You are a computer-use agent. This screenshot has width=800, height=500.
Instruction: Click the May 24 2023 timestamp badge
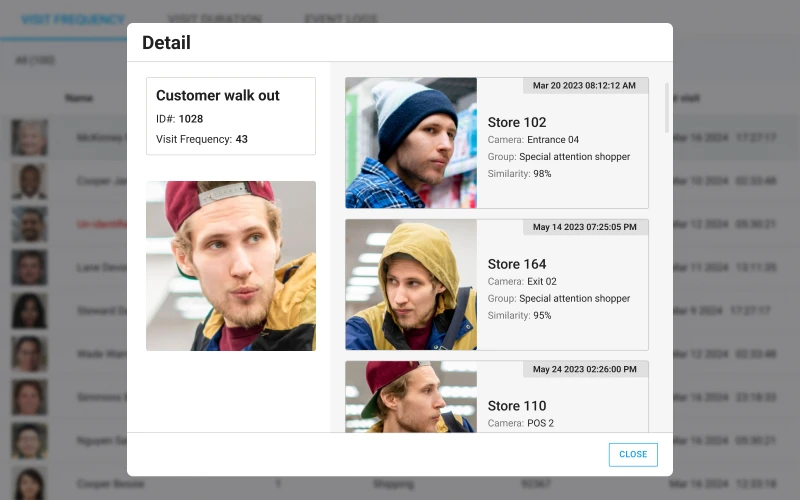click(584, 370)
